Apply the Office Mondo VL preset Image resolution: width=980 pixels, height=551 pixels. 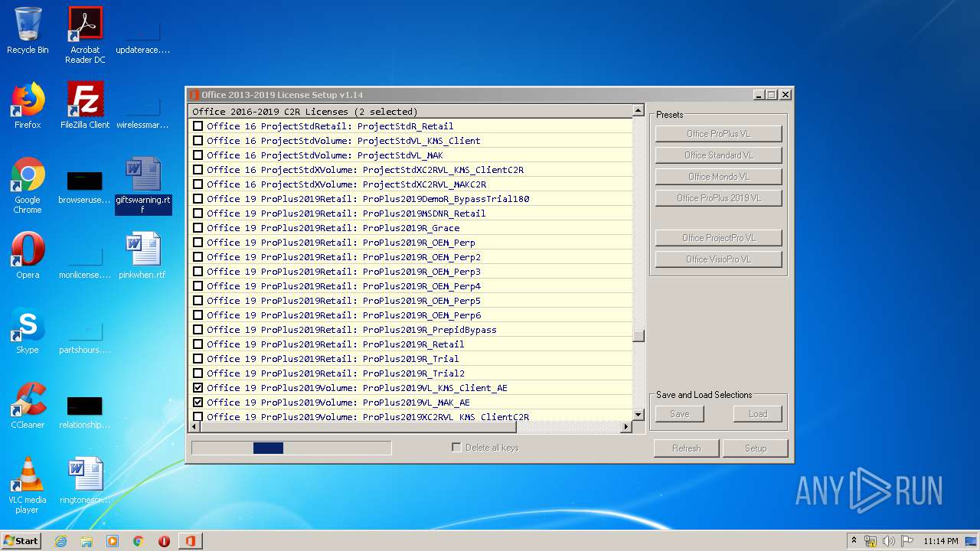718,177
